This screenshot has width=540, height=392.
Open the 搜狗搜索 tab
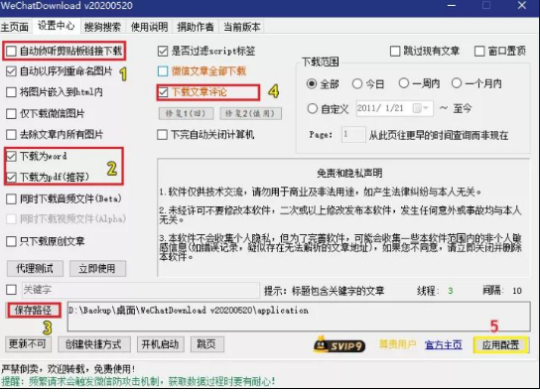pos(102,27)
